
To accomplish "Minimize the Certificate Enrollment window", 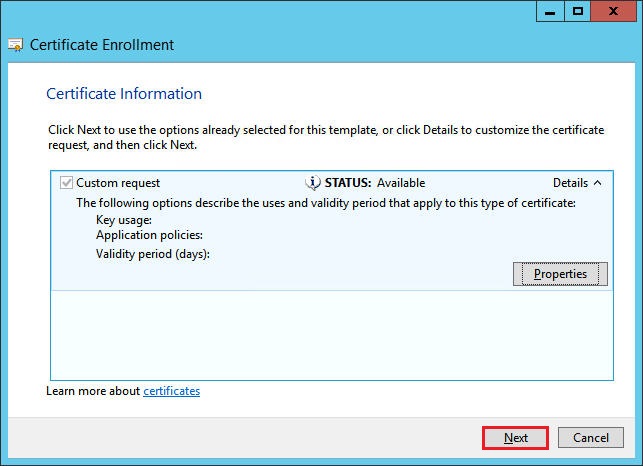I will tap(550, 11).
